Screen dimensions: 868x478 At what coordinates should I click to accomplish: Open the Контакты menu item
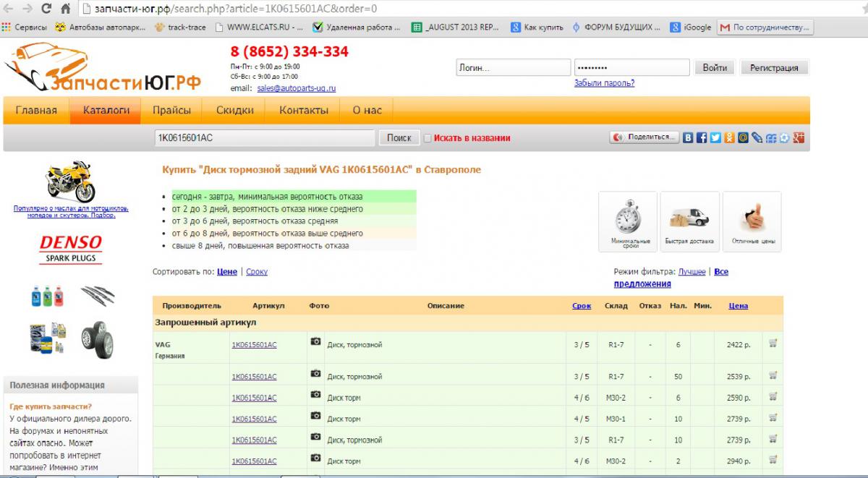click(304, 111)
